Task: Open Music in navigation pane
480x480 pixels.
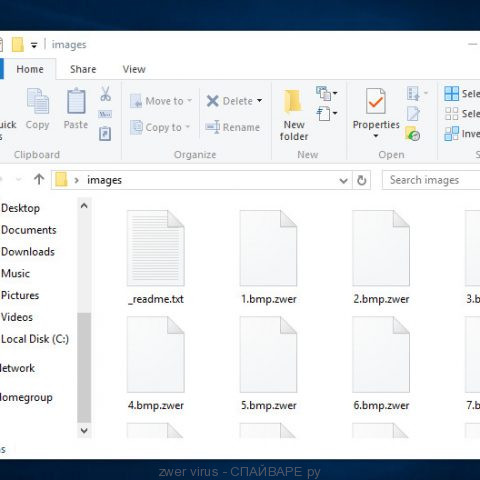Action: point(15,273)
